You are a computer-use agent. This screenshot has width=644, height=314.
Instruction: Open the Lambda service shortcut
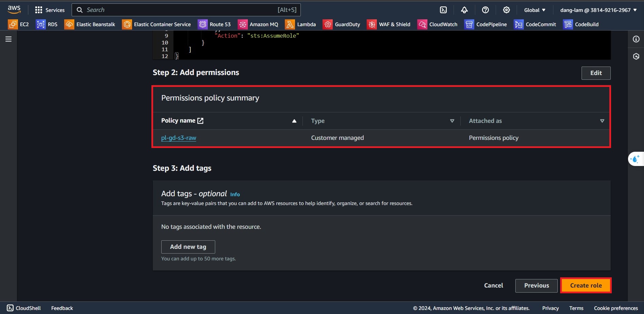(x=300, y=24)
